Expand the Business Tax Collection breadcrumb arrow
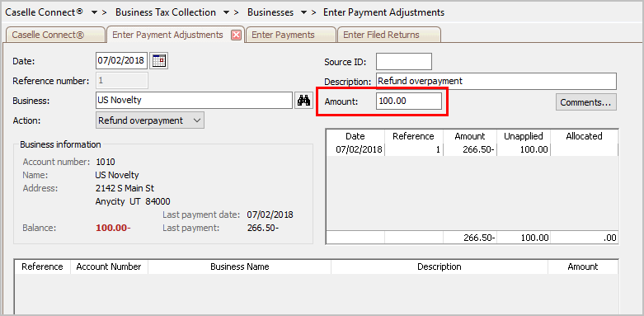This screenshot has width=644, height=316. tap(226, 12)
